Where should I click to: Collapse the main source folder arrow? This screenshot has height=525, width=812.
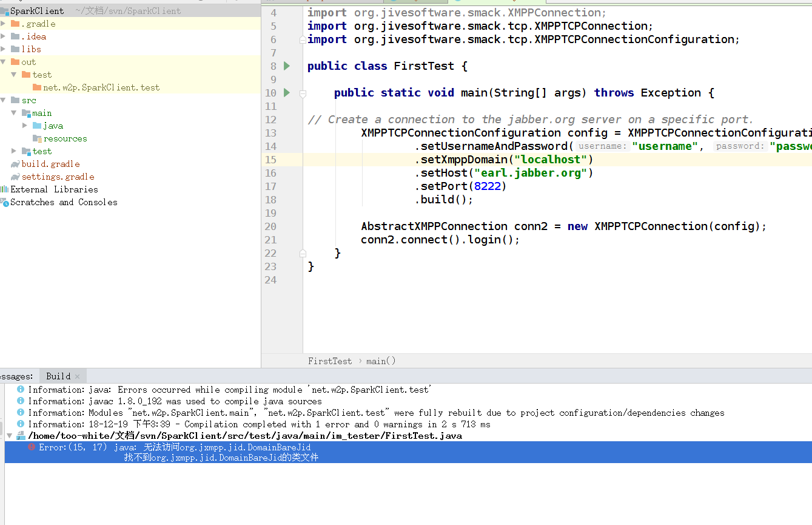tap(14, 113)
